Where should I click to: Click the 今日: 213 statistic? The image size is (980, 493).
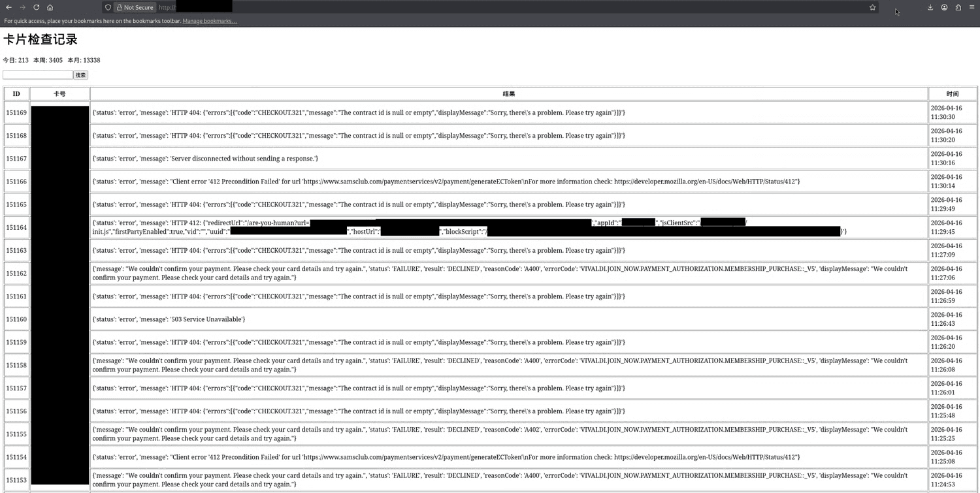tap(16, 60)
